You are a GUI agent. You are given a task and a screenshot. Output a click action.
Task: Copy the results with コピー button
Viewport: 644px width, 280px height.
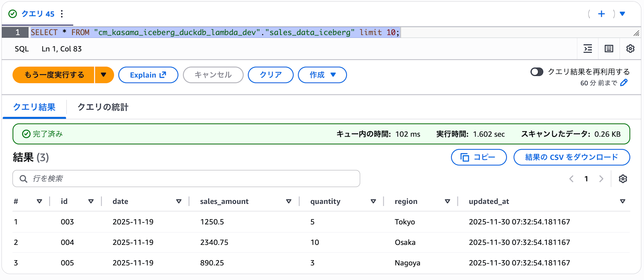click(x=479, y=157)
